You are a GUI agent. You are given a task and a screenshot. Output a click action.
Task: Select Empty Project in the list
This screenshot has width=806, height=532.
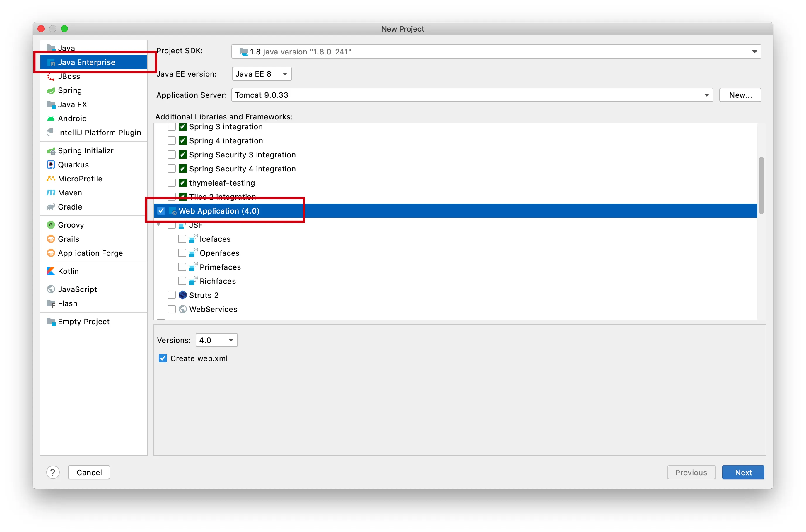(94, 322)
